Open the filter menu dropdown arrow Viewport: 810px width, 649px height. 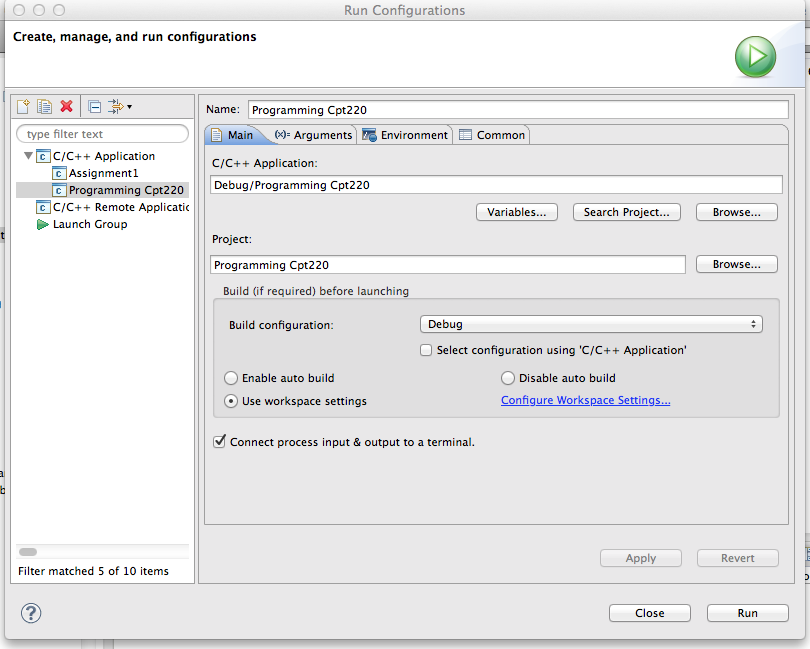pos(129,107)
